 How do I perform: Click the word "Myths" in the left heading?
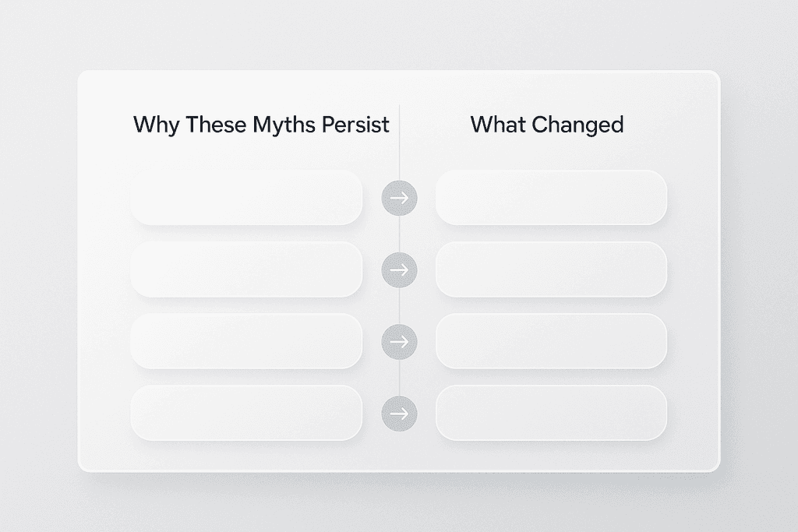coord(284,125)
